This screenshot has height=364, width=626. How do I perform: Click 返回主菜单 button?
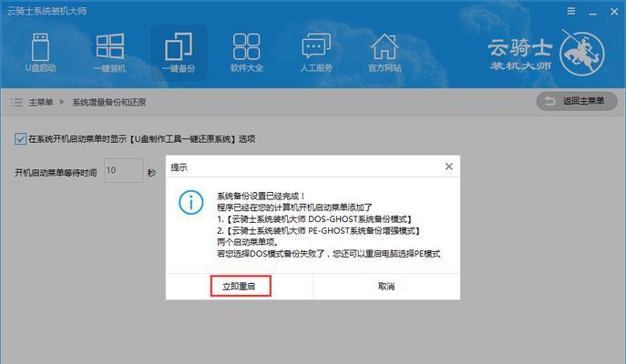pos(577,101)
